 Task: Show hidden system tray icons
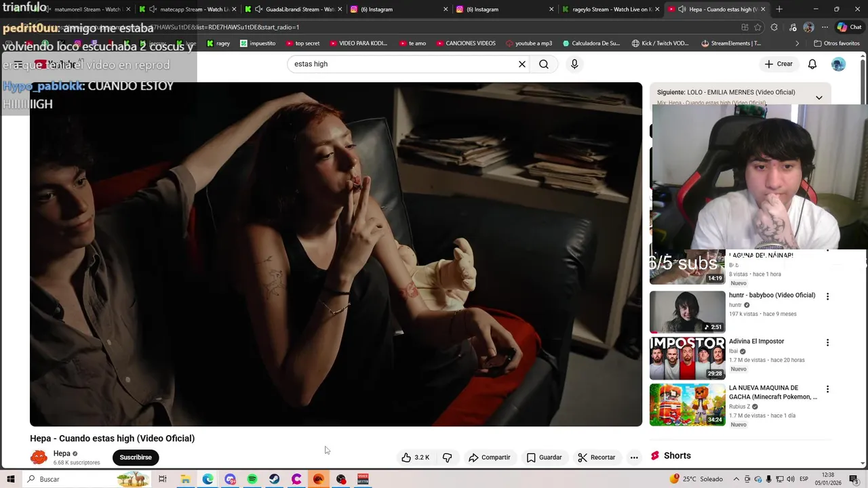click(x=736, y=479)
